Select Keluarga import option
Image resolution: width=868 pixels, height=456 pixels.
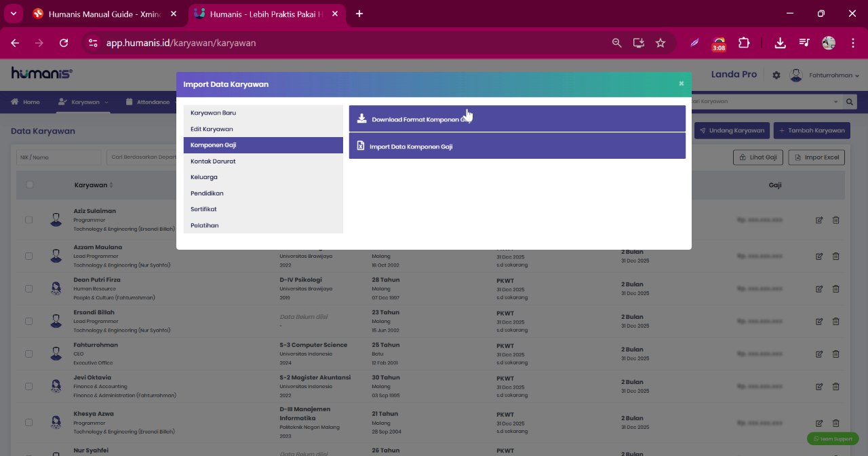(x=263, y=177)
